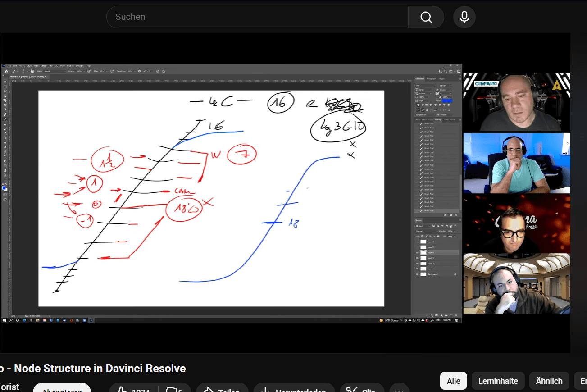Select the Rectangular Marquee tool
This screenshot has width=587, height=392.
coord(5,86)
